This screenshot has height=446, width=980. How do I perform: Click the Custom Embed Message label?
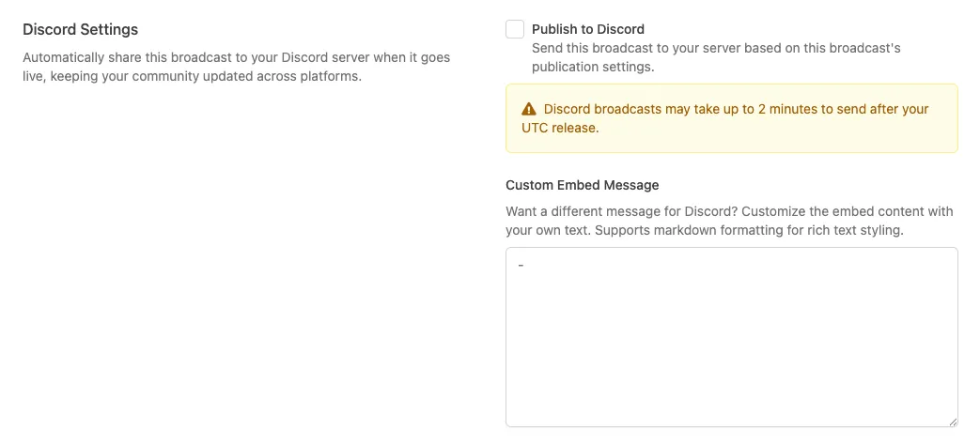pyautogui.click(x=582, y=185)
